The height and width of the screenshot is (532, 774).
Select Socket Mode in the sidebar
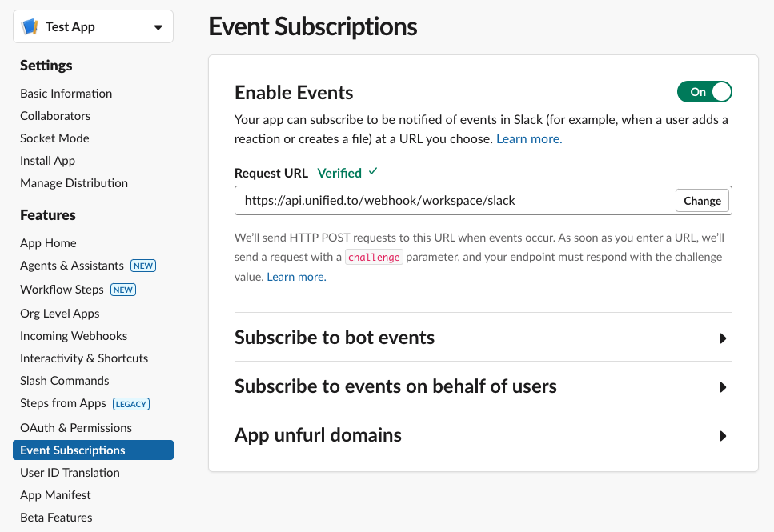pyautogui.click(x=54, y=138)
